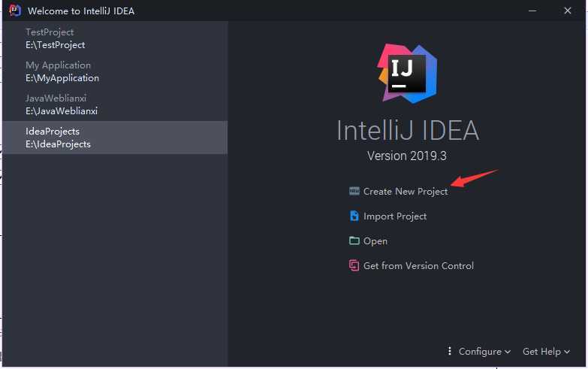The image size is (588, 369).
Task: Close the Welcome to IntelliJ IDEA window
Action: click(x=568, y=11)
